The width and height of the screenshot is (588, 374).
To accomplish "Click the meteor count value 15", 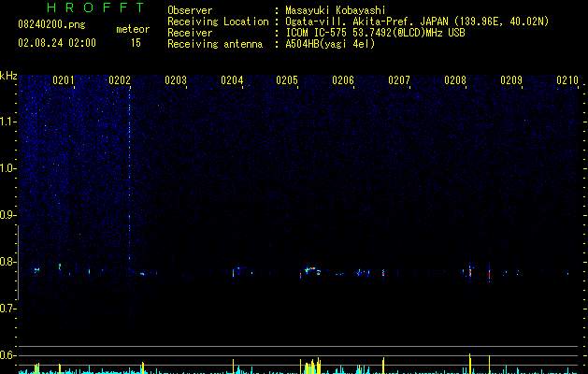I will (x=136, y=43).
